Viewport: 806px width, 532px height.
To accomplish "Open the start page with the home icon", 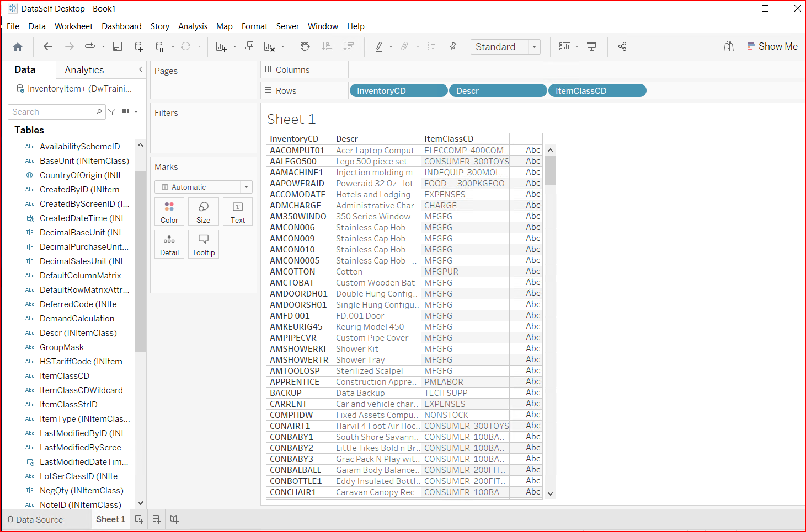I will point(17,46).
